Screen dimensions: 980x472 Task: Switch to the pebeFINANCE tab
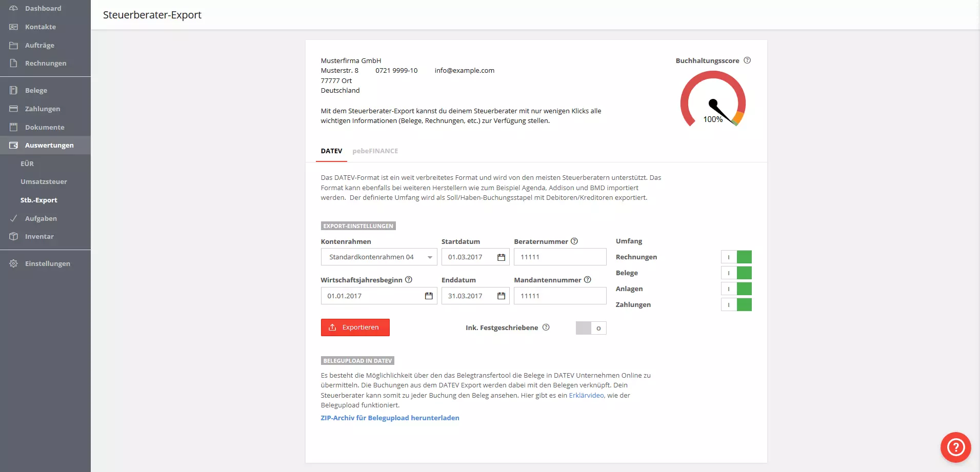[375, 151]
